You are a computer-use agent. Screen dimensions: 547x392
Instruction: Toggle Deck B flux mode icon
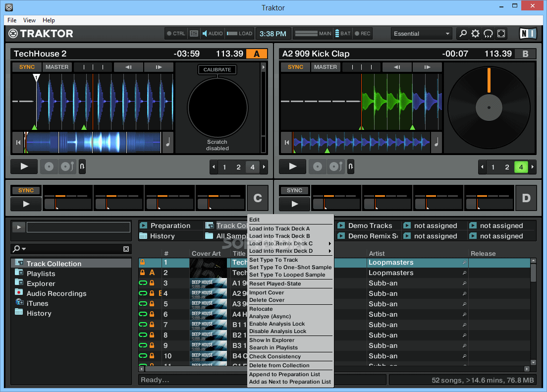click(351, 167)
